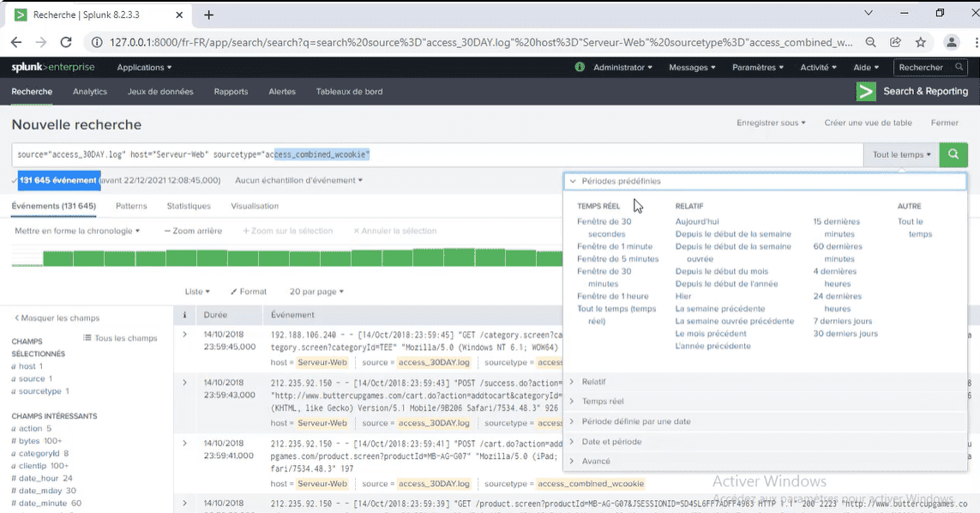Click the share page icon
This screenshot has width=980, height=513.
[896, 42]
